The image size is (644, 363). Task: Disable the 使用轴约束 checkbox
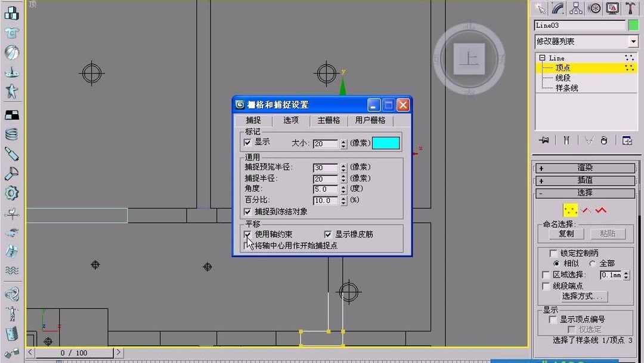[248, 234]
